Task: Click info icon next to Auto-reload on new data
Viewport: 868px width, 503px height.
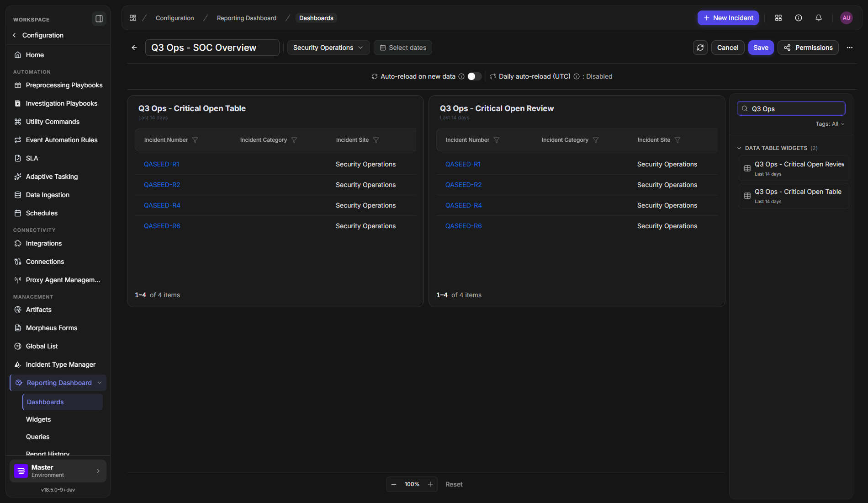Action: pos(461,76)
